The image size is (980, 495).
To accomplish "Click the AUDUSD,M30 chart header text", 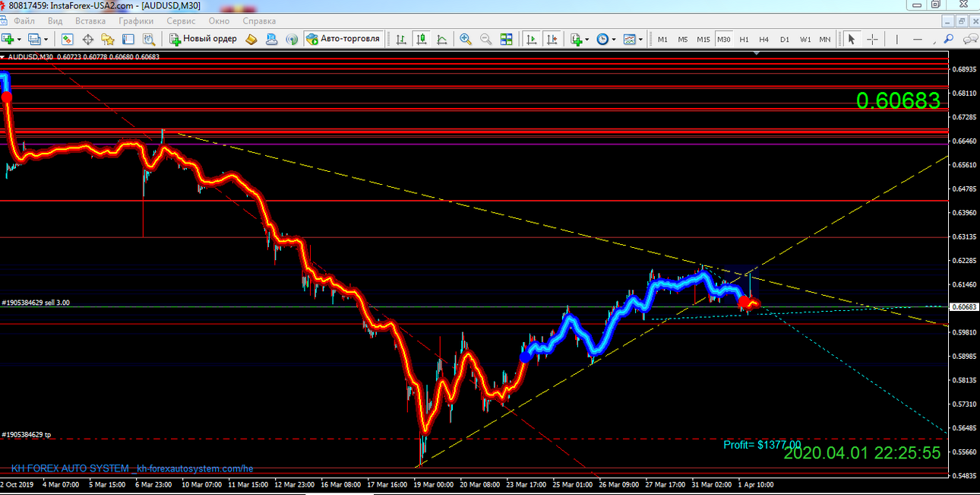I will (x=82, y=56).
